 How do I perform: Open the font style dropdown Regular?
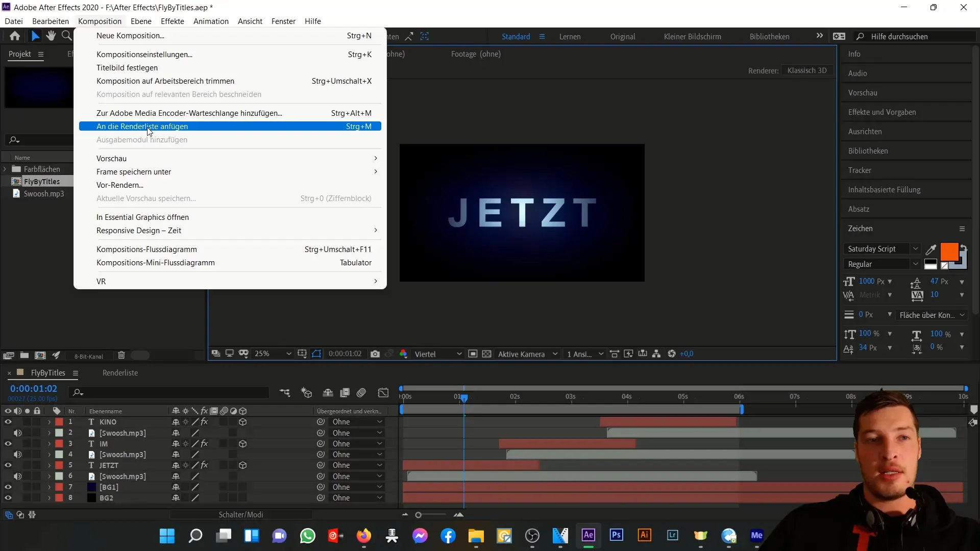point(882,264)
